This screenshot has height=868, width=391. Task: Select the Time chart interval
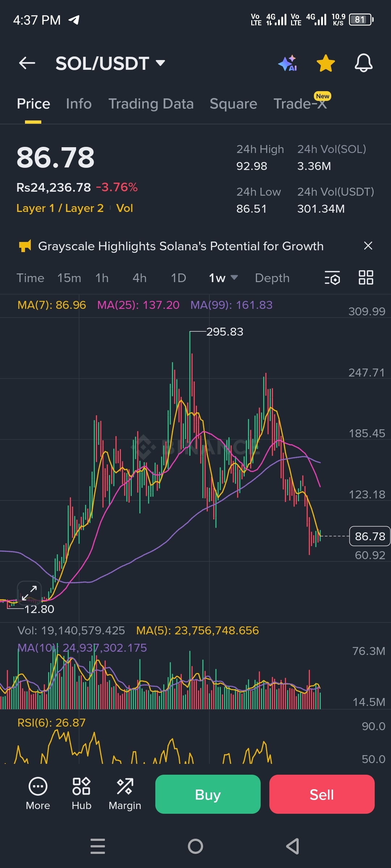[30, 278]
